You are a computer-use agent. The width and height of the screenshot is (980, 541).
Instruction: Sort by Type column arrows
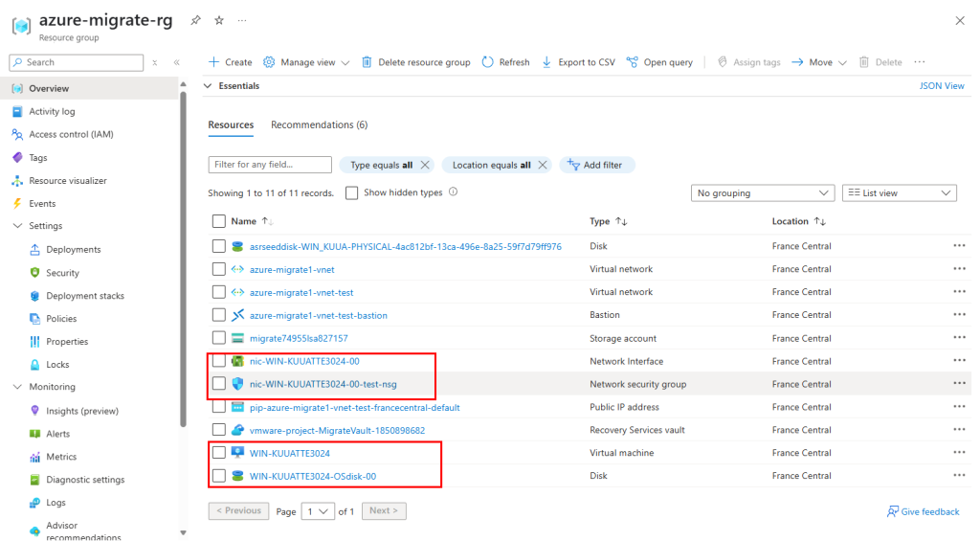(621, 221)
